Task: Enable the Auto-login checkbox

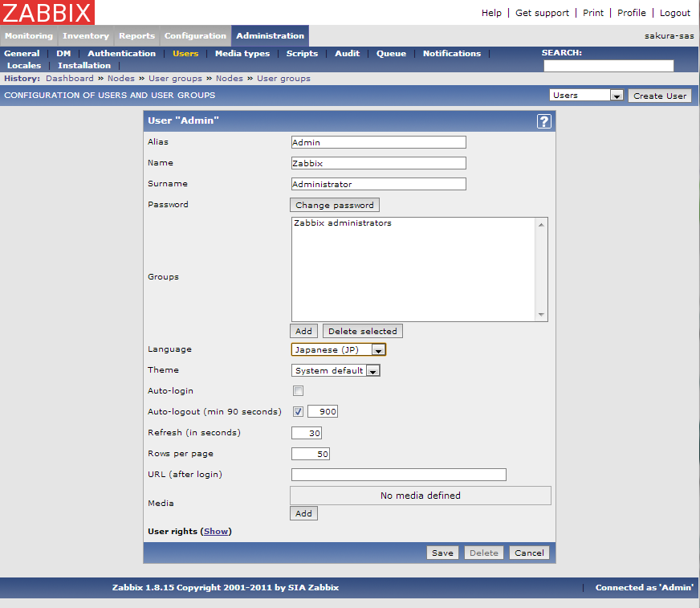Action: [298, 391]
